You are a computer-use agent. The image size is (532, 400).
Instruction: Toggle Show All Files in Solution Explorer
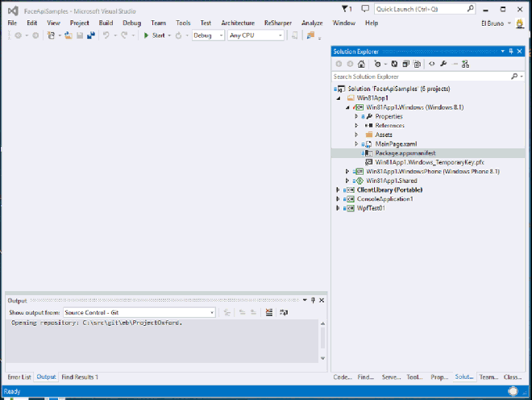[x=416, y=64]
